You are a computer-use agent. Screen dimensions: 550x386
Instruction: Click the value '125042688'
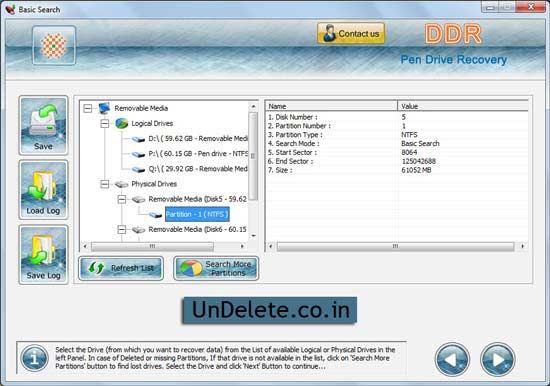point(418,161)
